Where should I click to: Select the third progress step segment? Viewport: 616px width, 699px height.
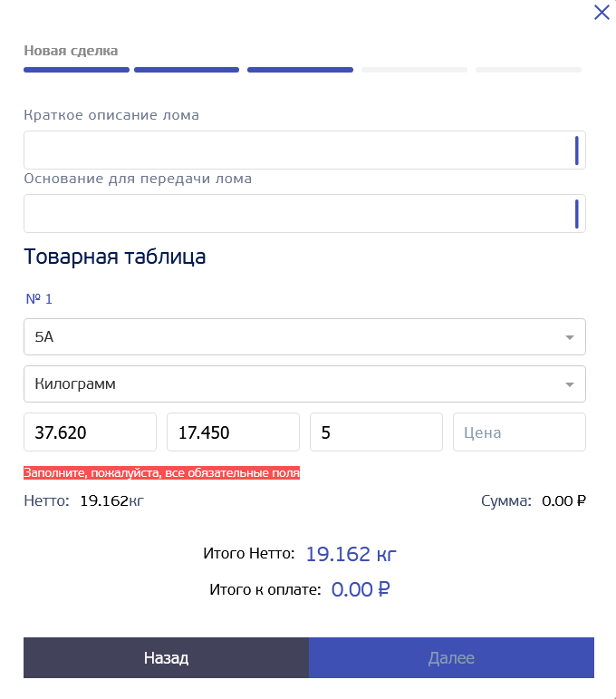coord(300,69)
